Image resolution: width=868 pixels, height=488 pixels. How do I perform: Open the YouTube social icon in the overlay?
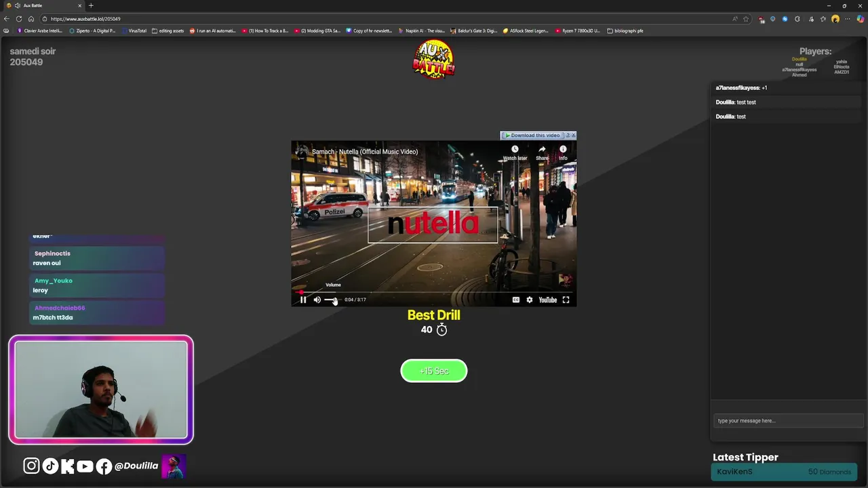tap(85, 466)
